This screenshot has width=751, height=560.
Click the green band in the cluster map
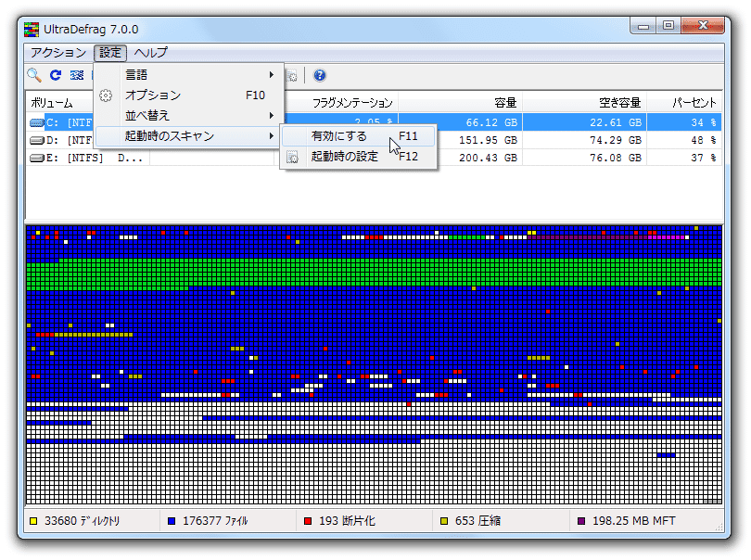(374, 274)
